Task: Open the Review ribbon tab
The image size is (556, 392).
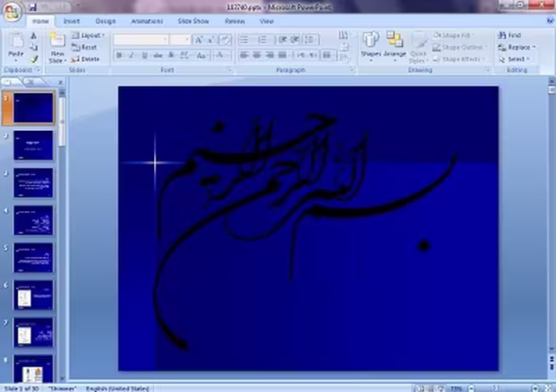Action: (x=234, y=21)
